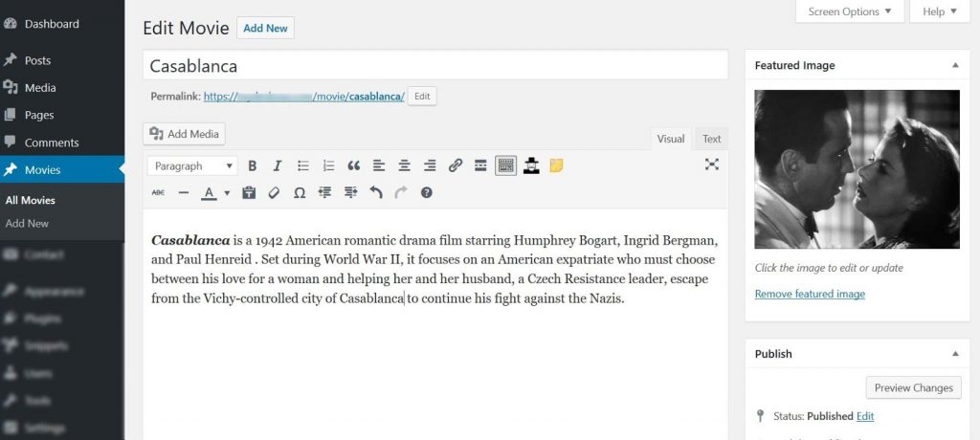Toggle bold formatting in the editor toolbar

[253, 165]
